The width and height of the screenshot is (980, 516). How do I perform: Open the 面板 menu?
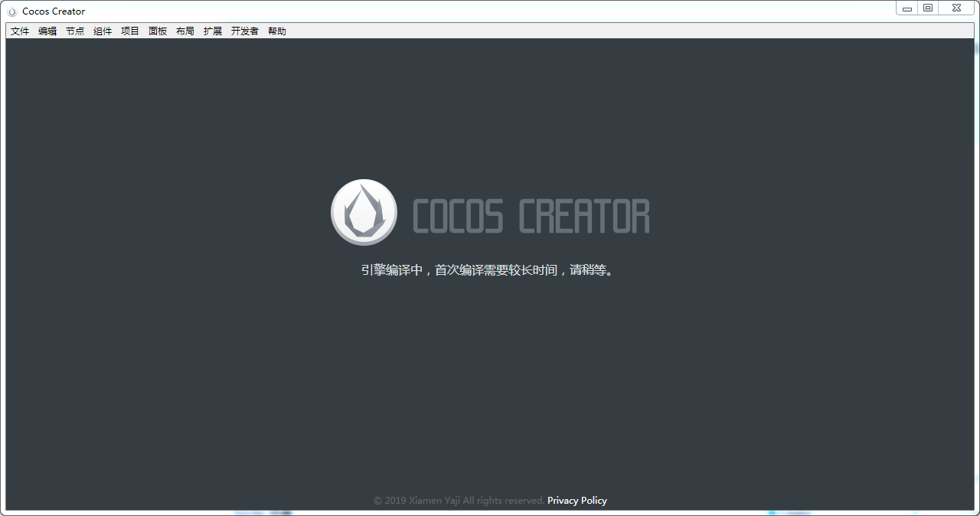pyautogui.click(x=158, y=31)
